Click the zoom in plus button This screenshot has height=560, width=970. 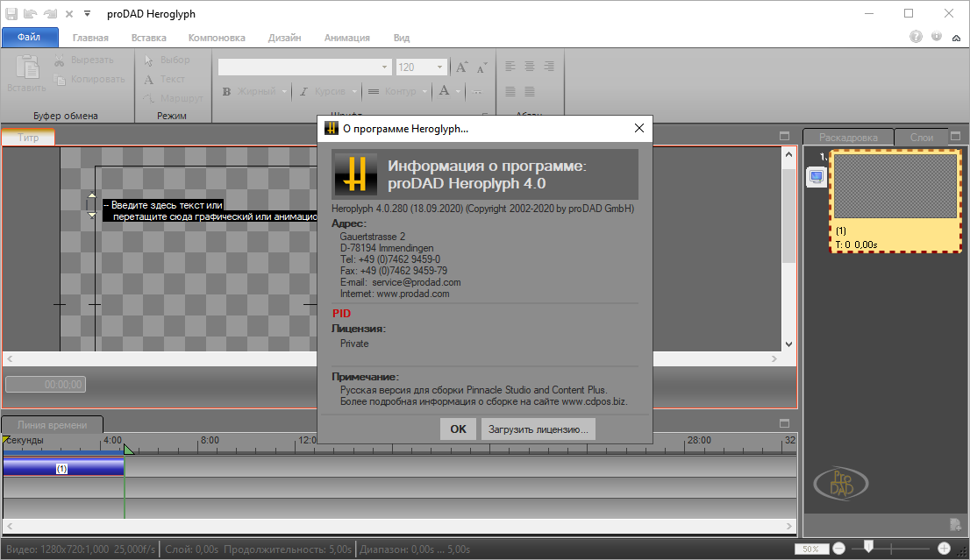pyautogui.click(x=944, y=549)
